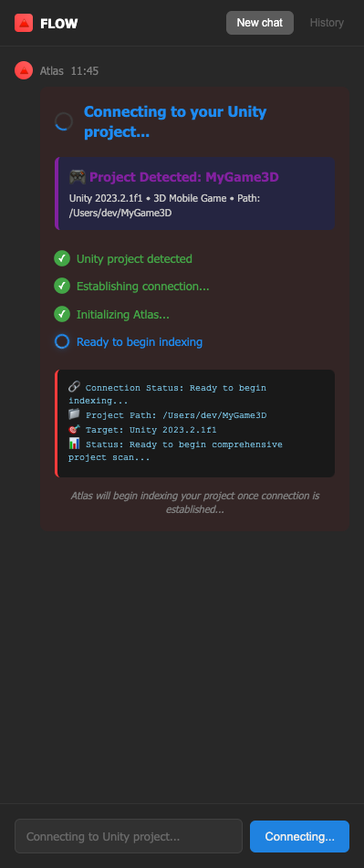Image resolution: width=364 pixels, height=868 pixels.
Task: Click the bar chart icon beside Status
Action: 74,444
